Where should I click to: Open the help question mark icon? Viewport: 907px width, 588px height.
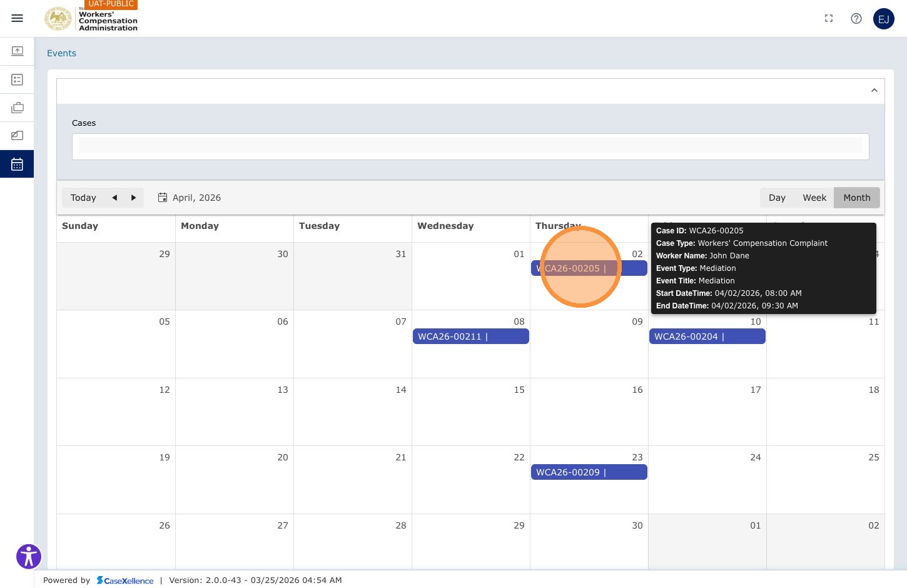tap(856, 19)
